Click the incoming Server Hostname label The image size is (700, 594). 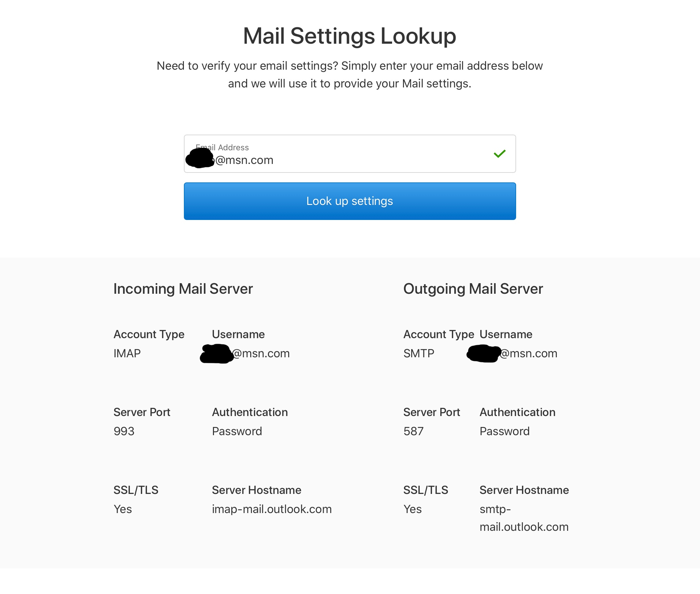(x=256, y=490)
